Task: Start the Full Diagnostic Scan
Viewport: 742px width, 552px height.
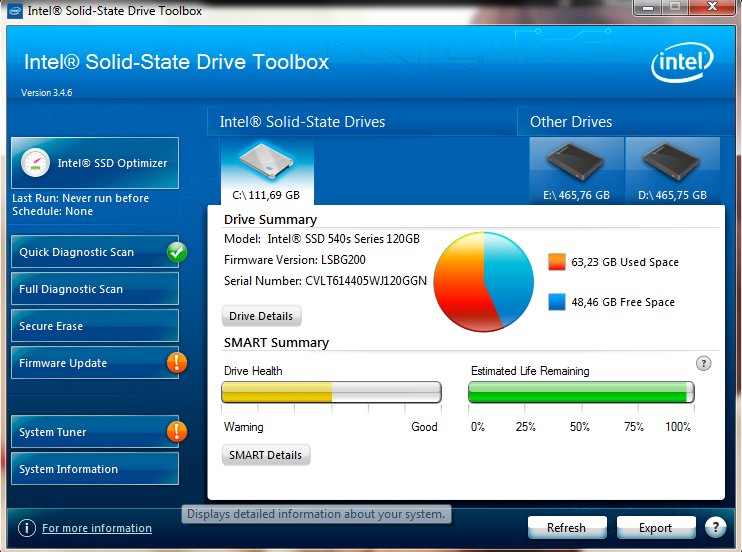Action: 95,289
